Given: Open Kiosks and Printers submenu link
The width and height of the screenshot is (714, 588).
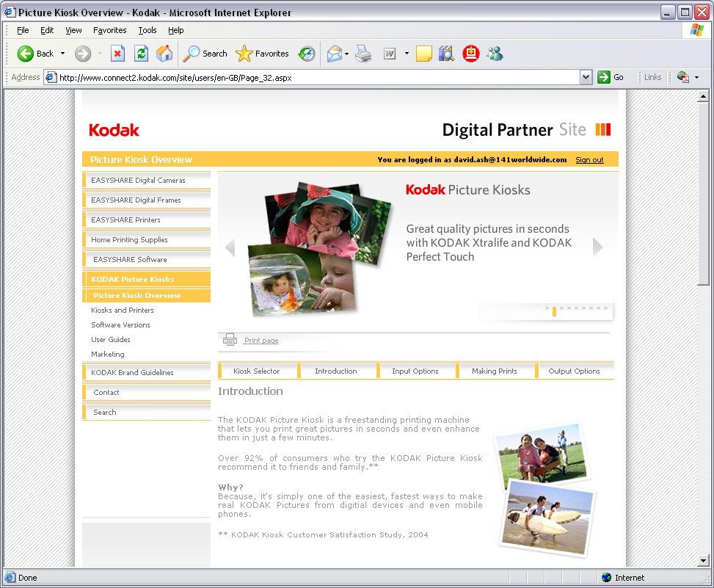Looking at the screenshot, I should click(x=123, y=311).
